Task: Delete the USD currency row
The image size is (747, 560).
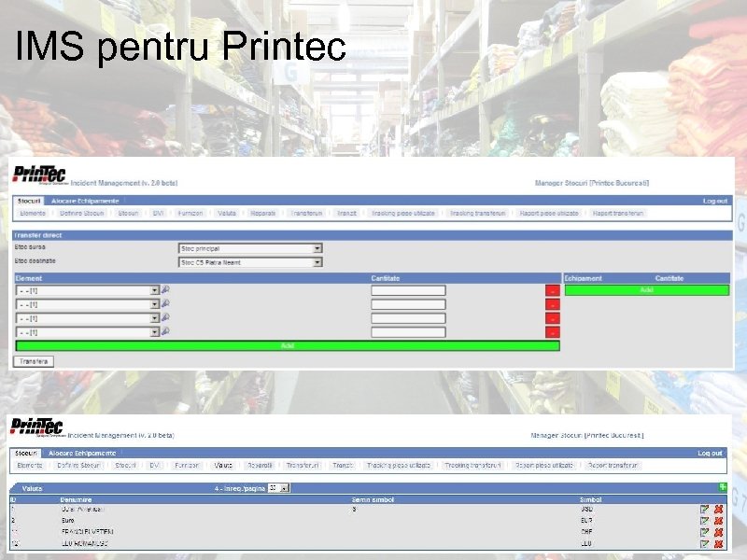Action: coord(718,510)
